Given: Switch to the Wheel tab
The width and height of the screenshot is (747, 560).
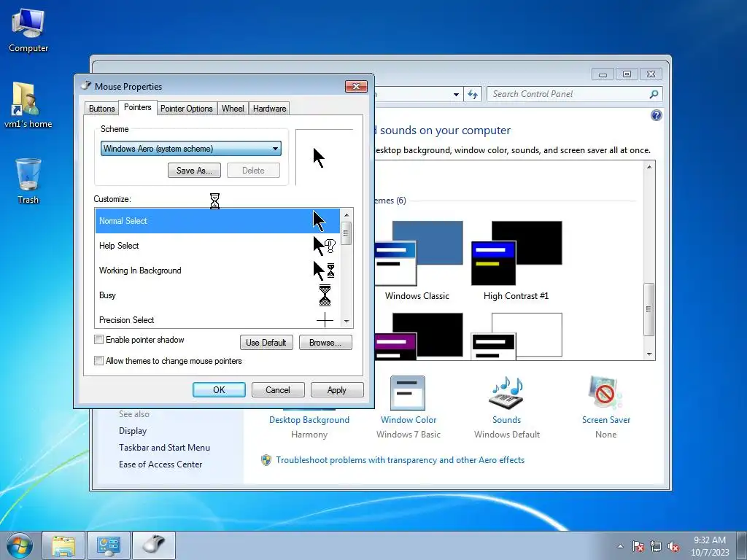Looking at the screenshot, I should (233, 109).
